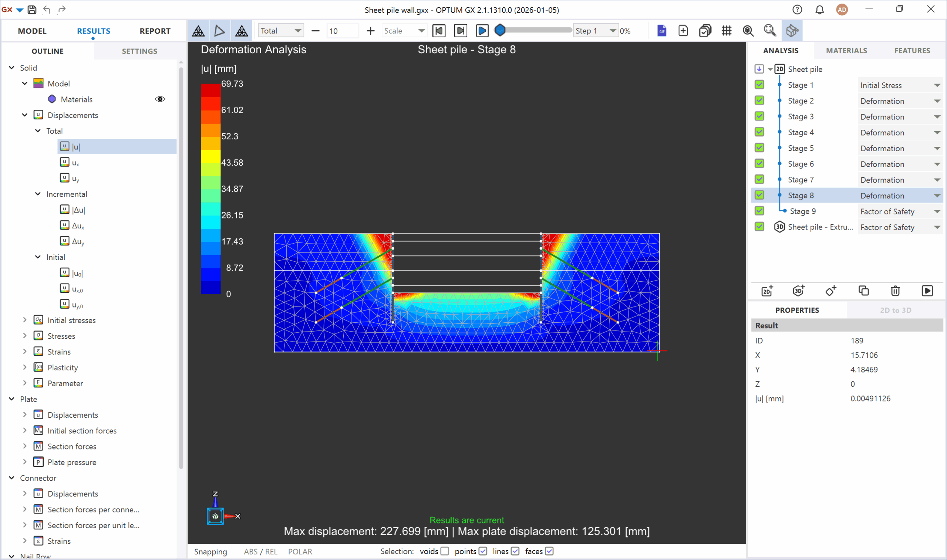The width and height of the screenshot is (947, 560).
Task: Toggle Materials visibility eye icon
Action: point(160,99)
